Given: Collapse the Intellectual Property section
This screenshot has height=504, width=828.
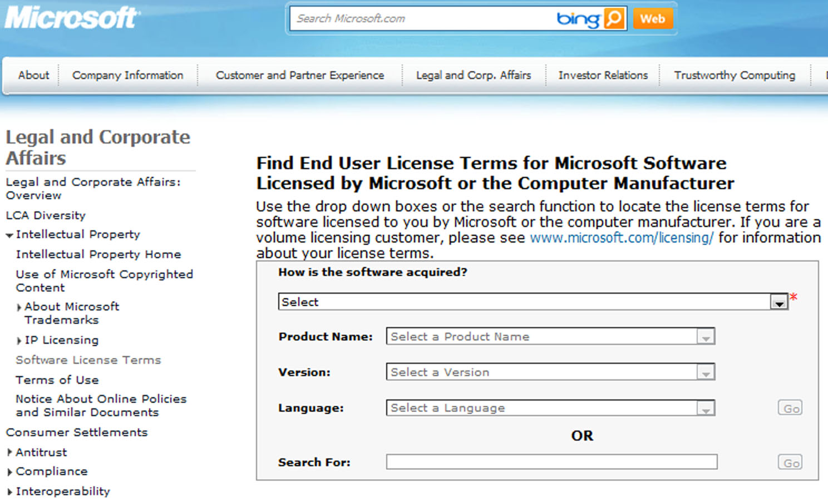Looking at the screenshot, I should [8, 234].
